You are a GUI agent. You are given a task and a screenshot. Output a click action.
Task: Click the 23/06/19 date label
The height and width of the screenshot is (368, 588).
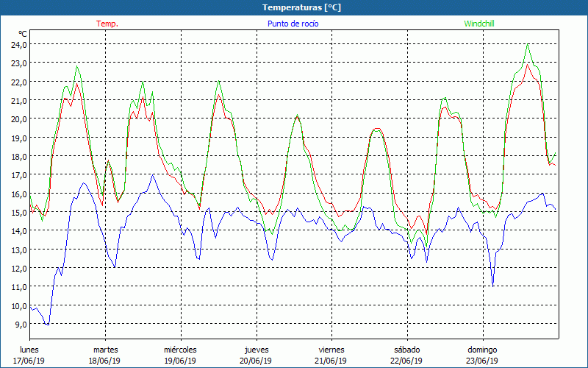pyautogui.click(x=482, y=361)
